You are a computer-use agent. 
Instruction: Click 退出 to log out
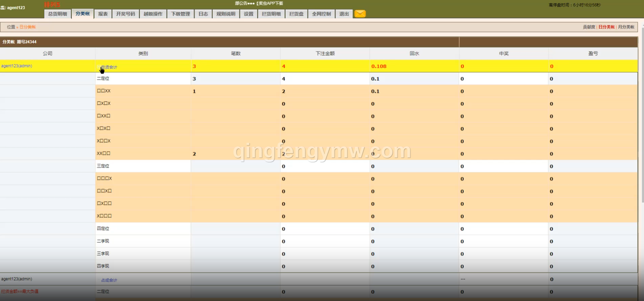click(x=344, y=14)
